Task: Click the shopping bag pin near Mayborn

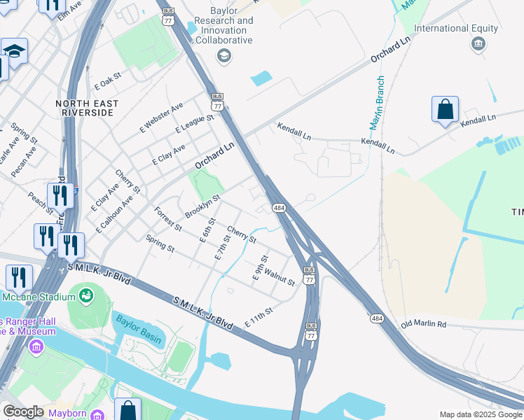Action: point(128,410)
